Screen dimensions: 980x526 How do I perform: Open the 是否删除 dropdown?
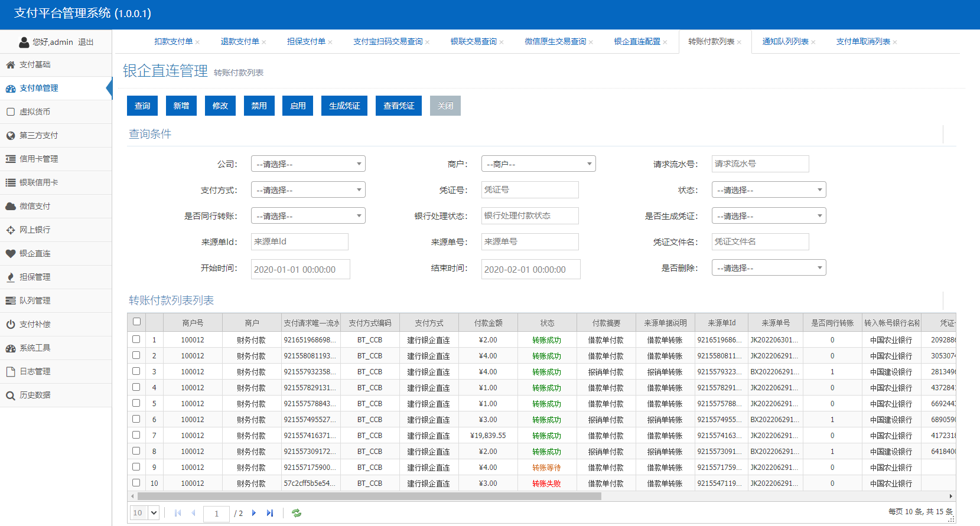pos(769,267)
